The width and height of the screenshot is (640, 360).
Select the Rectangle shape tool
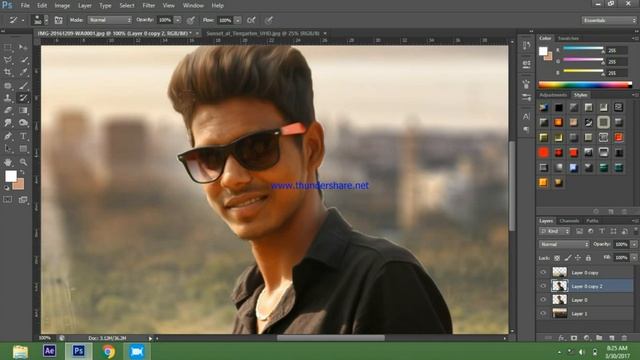23,149
